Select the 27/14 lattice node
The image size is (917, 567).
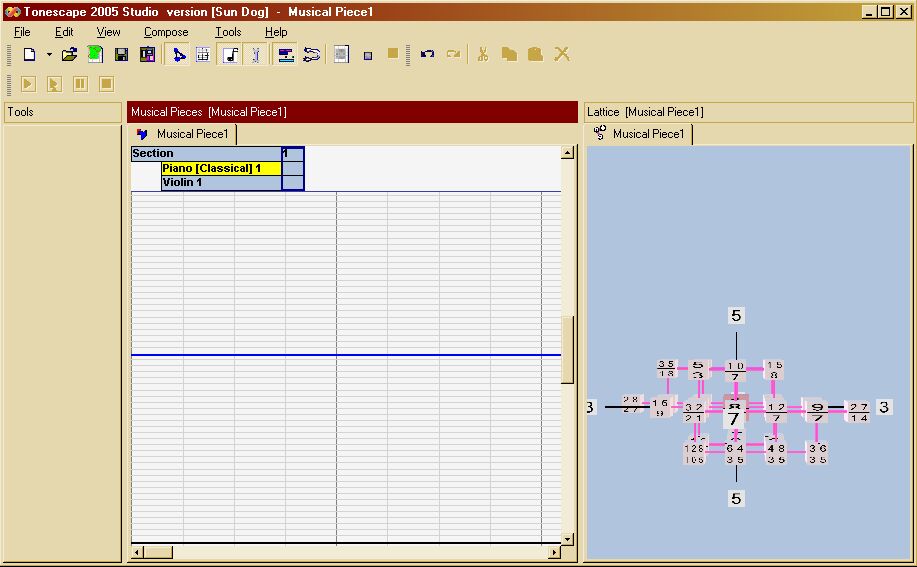tap(859, 412)
